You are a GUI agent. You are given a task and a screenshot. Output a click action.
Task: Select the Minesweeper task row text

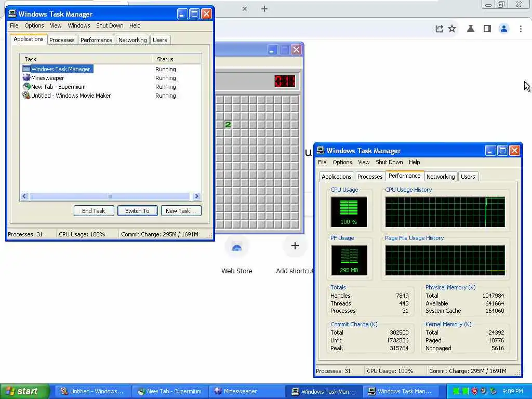[47, 78]
